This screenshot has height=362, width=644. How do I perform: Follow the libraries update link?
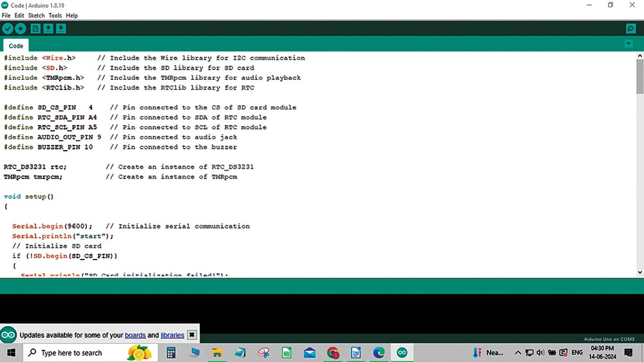[x=172, y=336]
